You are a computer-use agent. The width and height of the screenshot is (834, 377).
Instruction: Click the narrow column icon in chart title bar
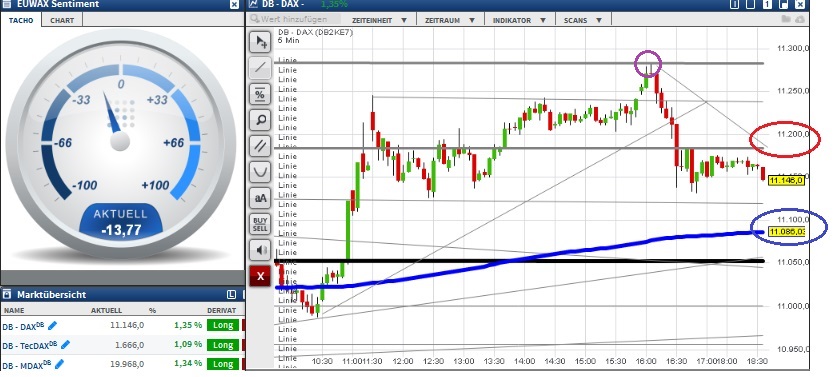pos(735,4)
